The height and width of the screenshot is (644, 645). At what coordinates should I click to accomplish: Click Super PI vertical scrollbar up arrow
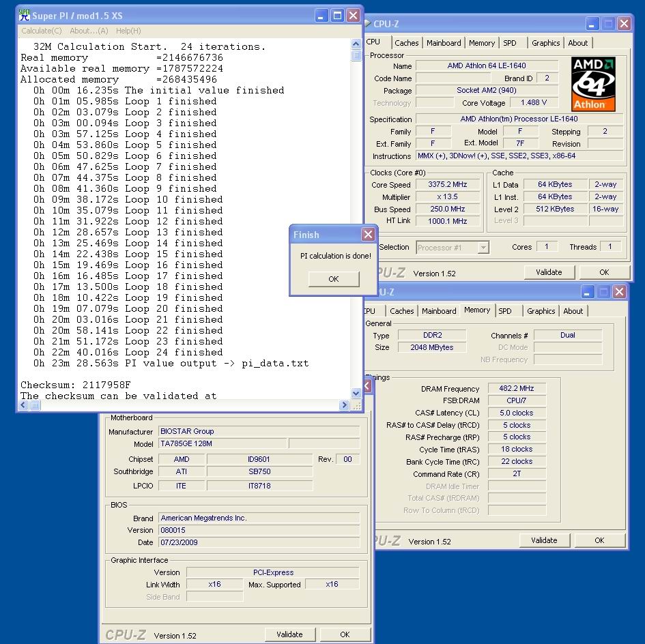(x=356, y=43)
